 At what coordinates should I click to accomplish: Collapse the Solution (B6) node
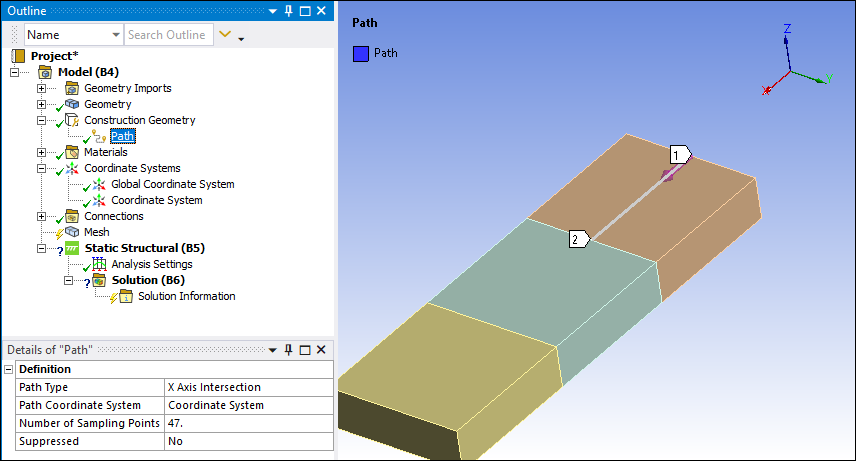68,280
